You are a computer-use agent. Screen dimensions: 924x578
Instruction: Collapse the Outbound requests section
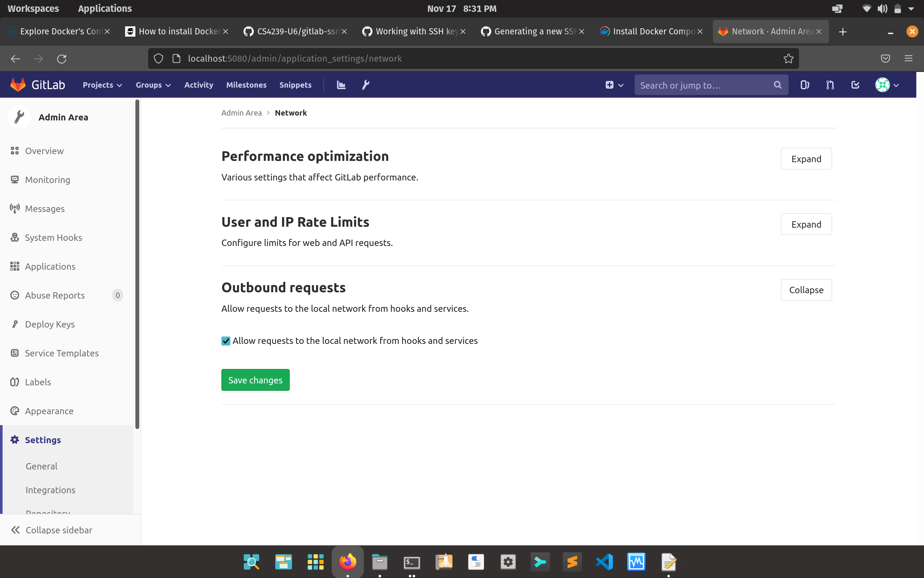click(x=806, y=290)
